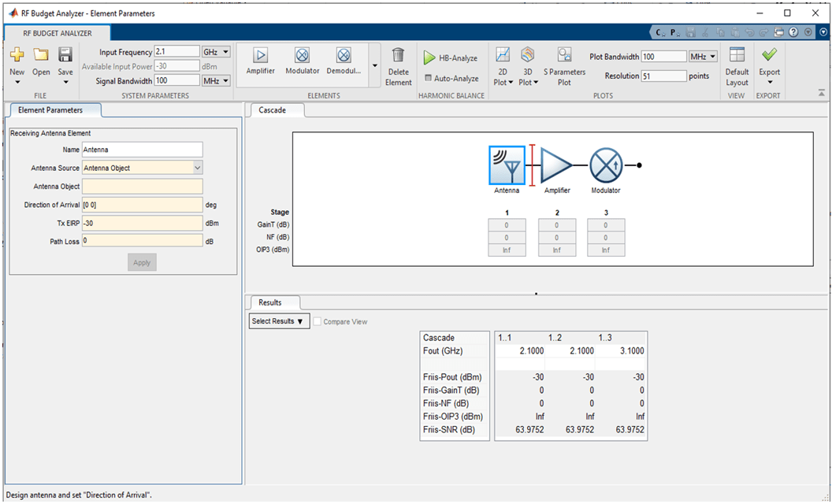The height and width of the screenshot is (504, 832).
Task: Select the Cascade tab
Action: (x=273, y=110)
